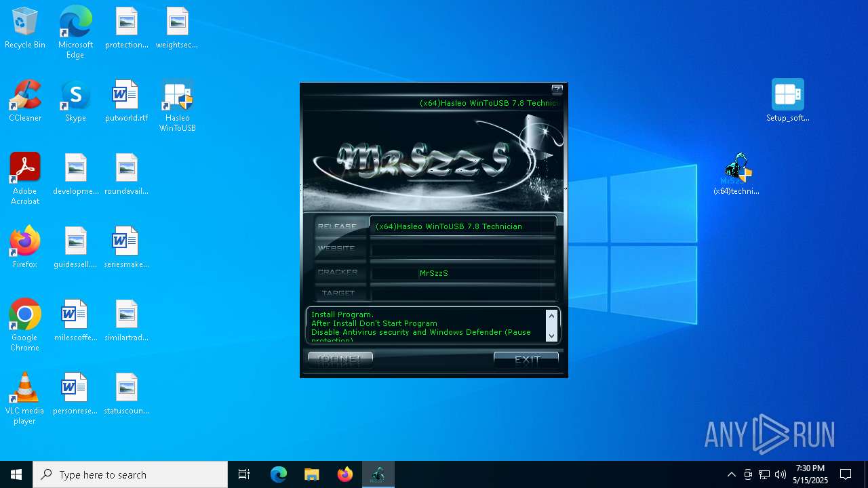
Task: Open Adobe Acrobat desktop shortcut
Action: click(25, 180)
